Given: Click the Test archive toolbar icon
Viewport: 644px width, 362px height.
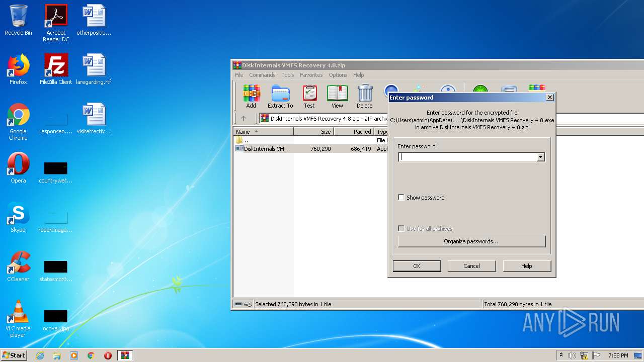Looking at the screenshot, I should [x=309, y=96].
